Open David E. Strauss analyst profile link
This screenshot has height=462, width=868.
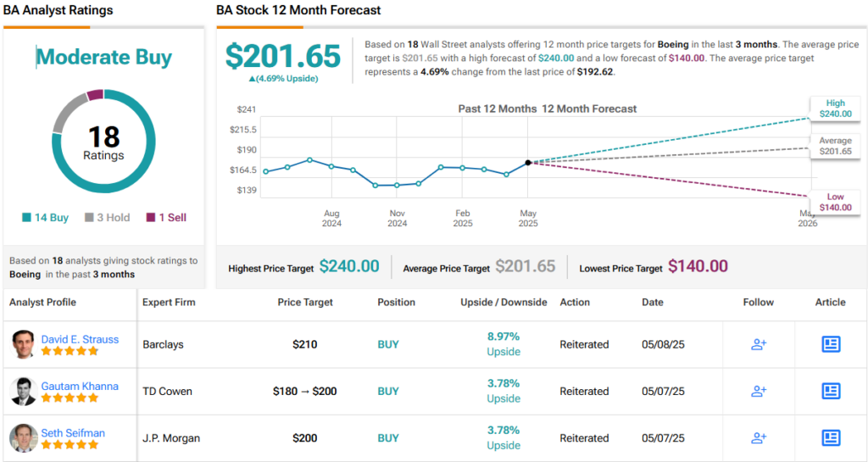(x=80, y=339)
